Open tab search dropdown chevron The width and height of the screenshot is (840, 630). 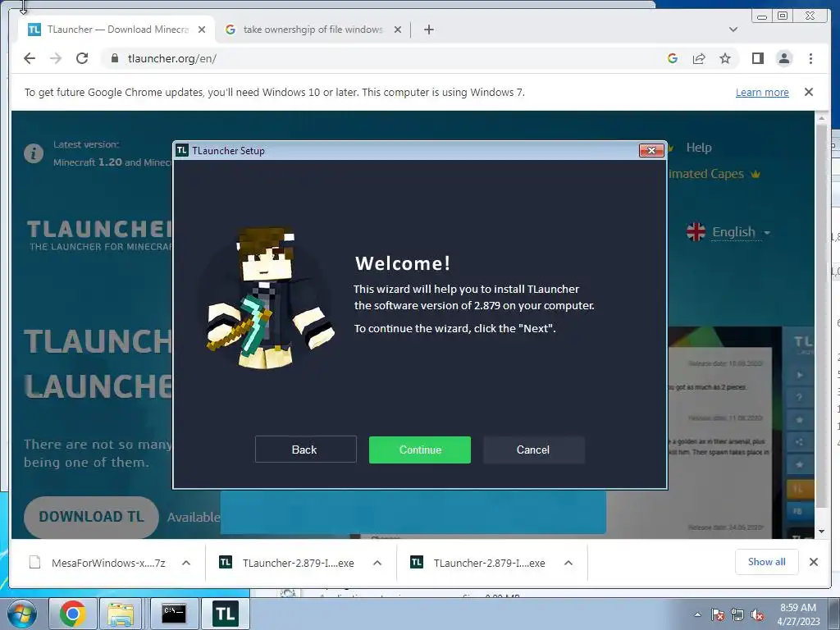[733, 30]
